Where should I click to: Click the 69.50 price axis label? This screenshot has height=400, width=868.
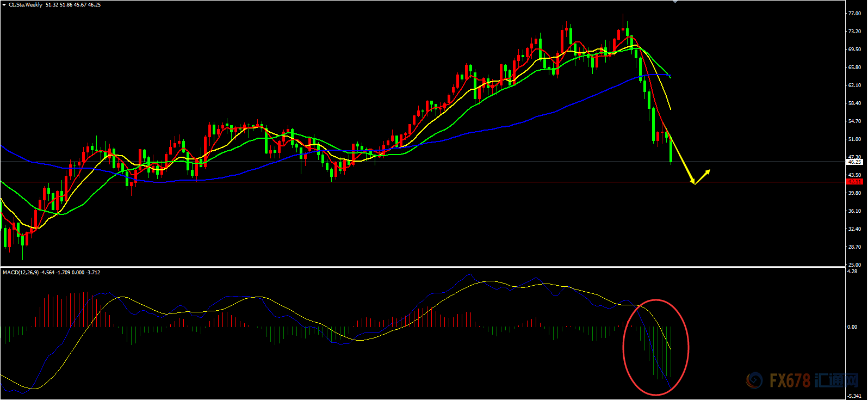click(854, 50)
